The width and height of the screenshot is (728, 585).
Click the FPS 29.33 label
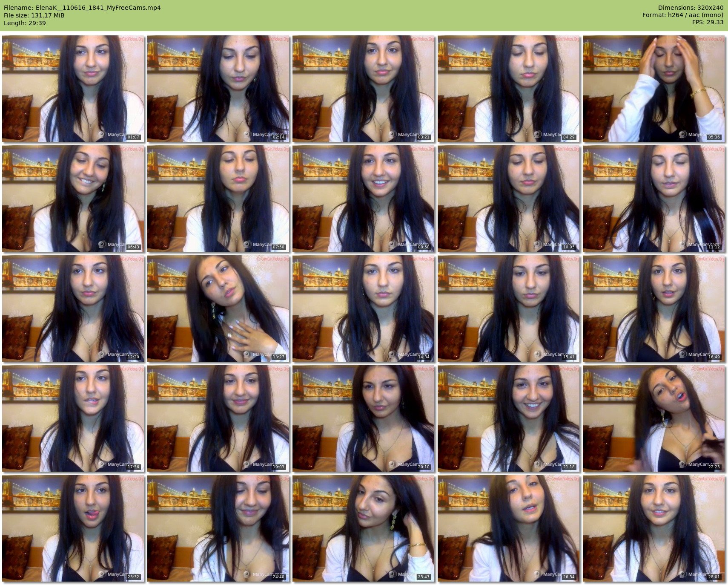708,22
